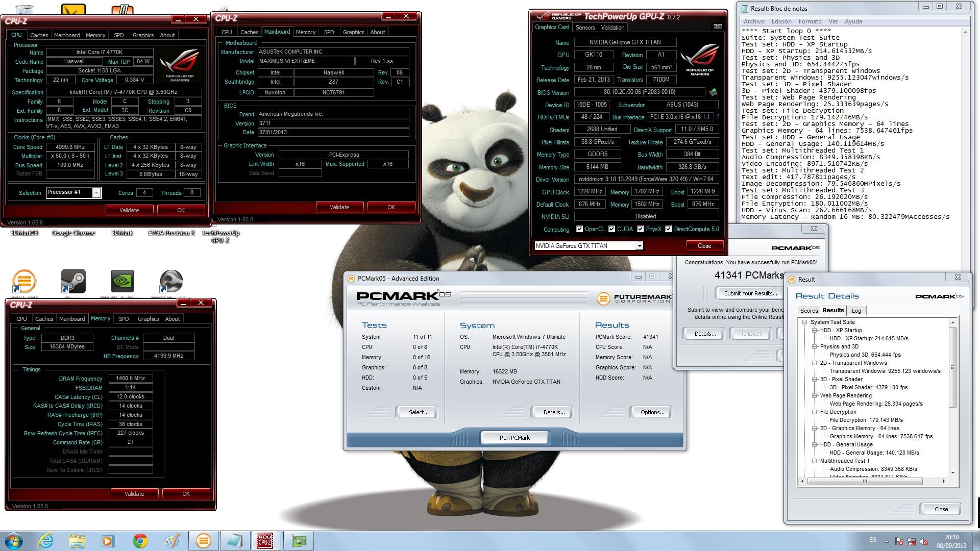This screenshot has width=980, height=551.
Task: Click the Result Details vertical scrollbar thumb
Action: tap(952, 367)
